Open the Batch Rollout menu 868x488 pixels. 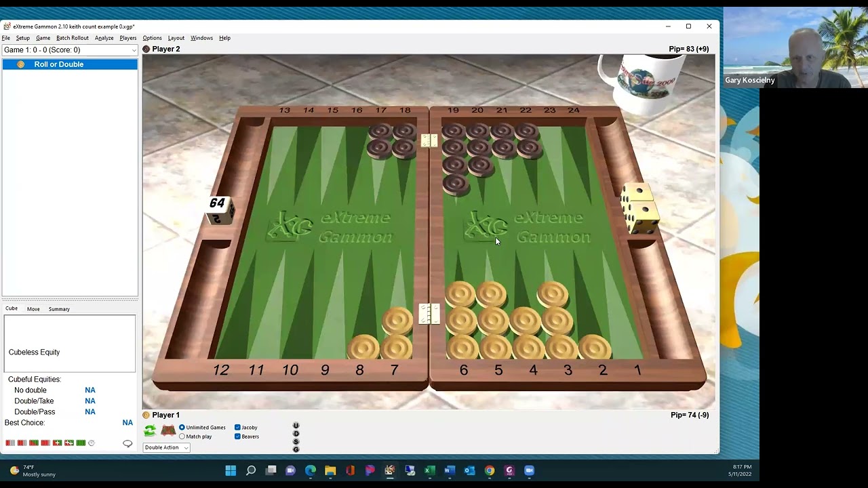pyautogui.click(x=72, y=38)
